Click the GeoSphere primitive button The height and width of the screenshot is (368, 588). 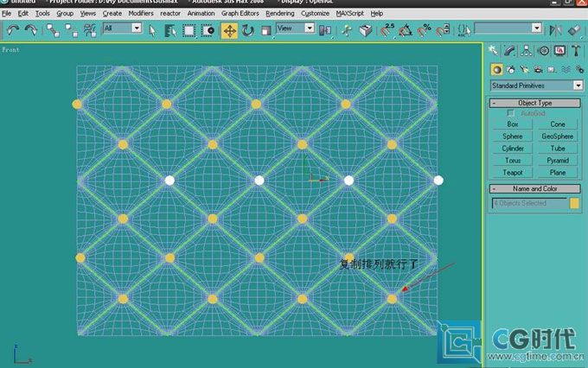pos(558,136)
